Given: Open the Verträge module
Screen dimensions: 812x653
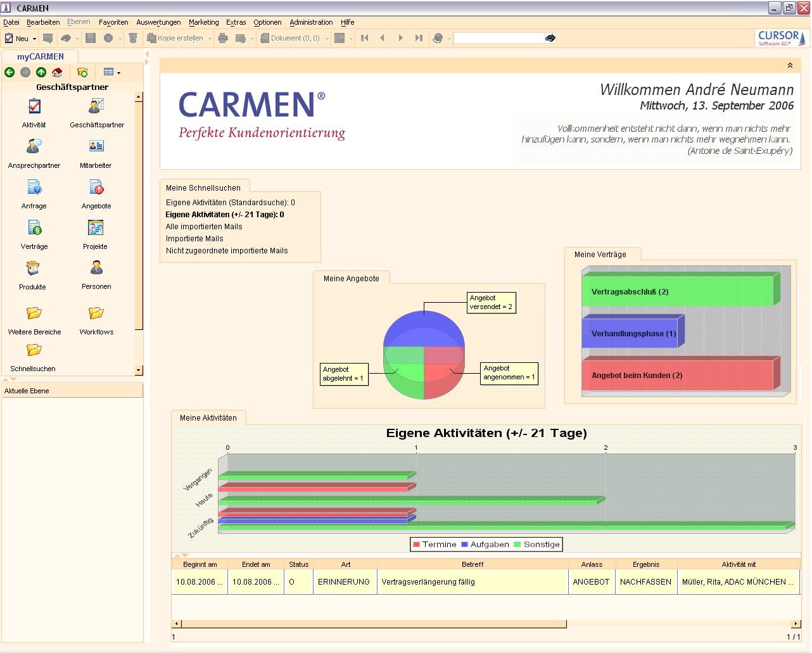Looking at the screenshot, I should tap(34, 228).
